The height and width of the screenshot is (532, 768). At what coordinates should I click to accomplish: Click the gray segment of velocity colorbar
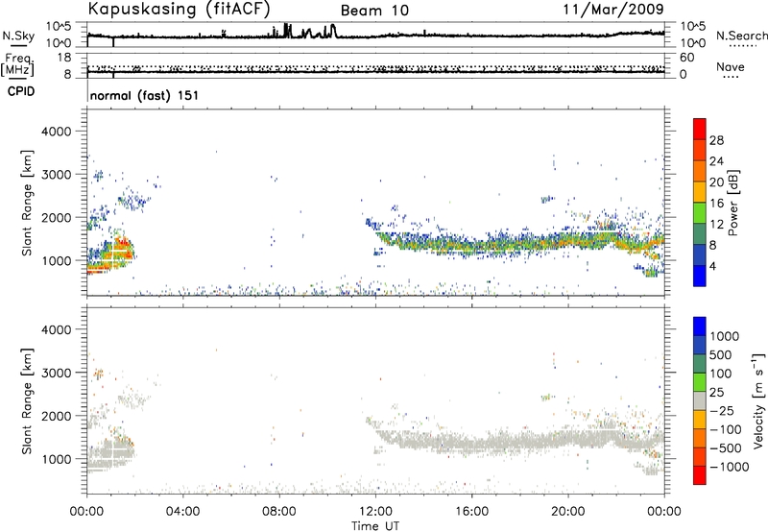[x=700, y=400]
